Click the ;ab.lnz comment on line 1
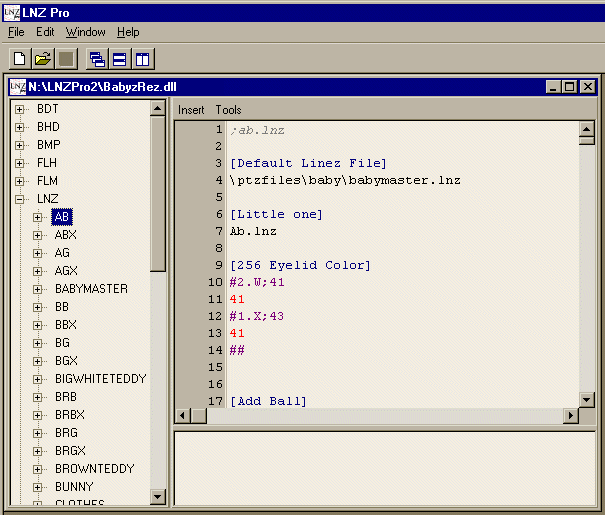 257,130
